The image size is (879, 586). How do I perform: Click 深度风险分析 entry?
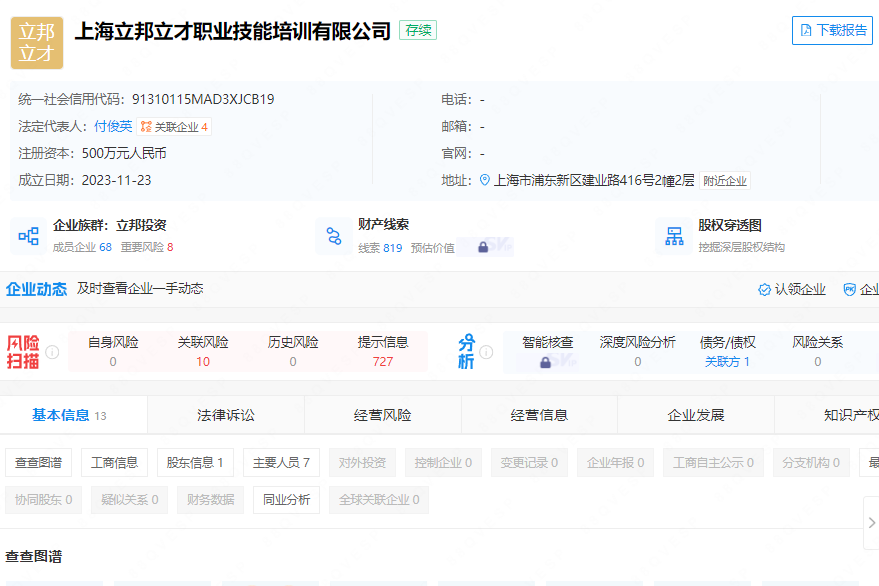(637, 352)
